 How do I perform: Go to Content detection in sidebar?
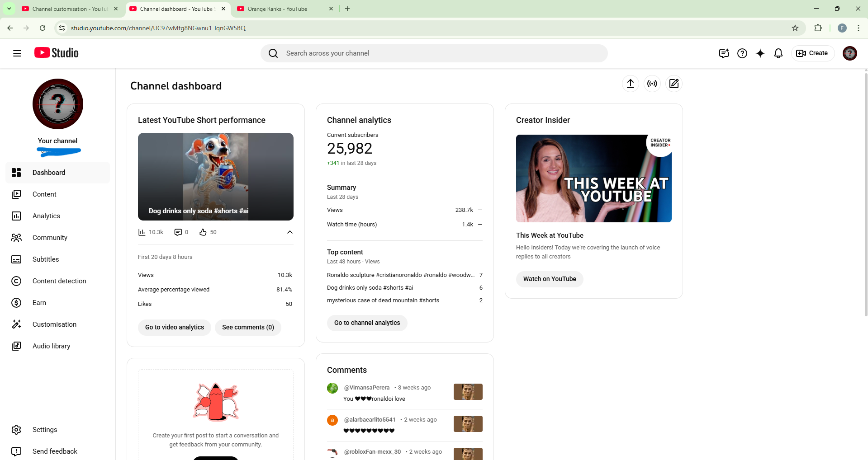tap(59, 281)
